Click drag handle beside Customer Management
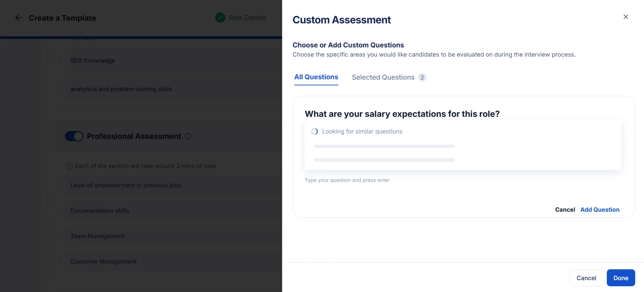The height and width of the screenshot is (292, 644). (60, 261)
